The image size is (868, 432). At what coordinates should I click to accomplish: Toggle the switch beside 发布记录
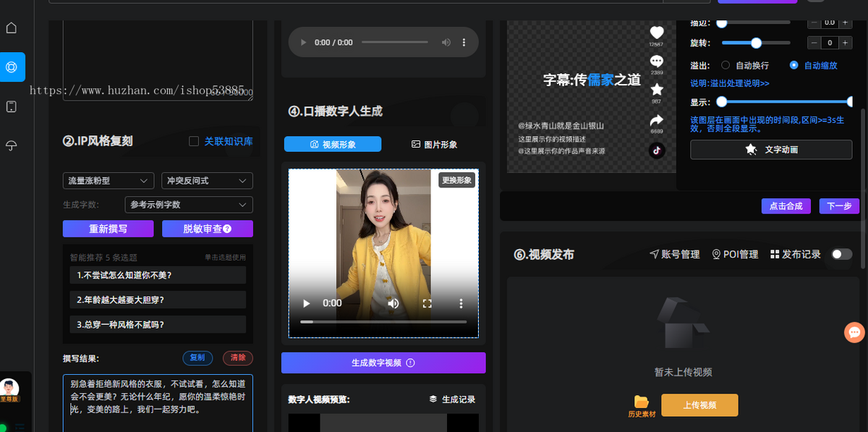click(842, 254)
